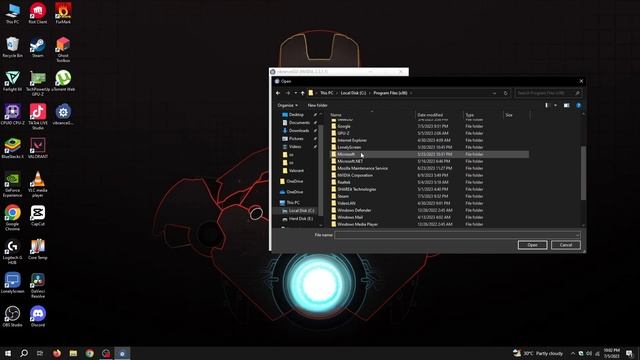Expand the File name combo box dropdown
Viewport: 640px width, 360px height.
pos(577,235)
